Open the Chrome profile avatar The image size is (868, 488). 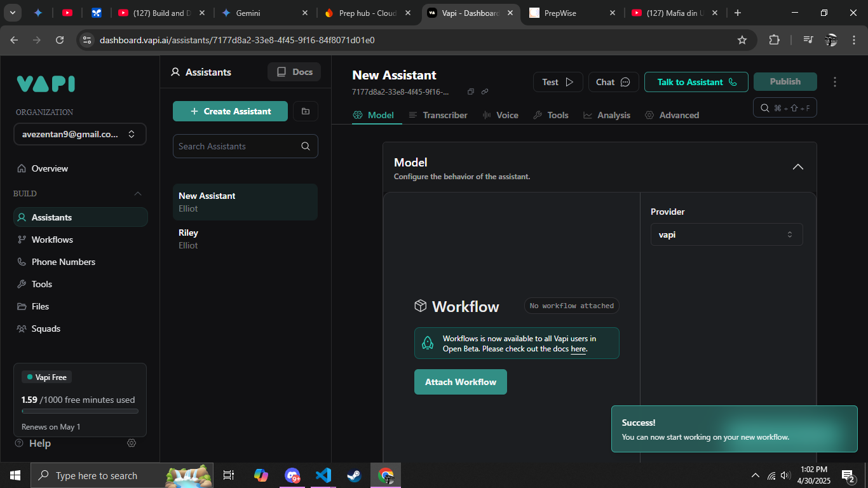pos(831,40)
